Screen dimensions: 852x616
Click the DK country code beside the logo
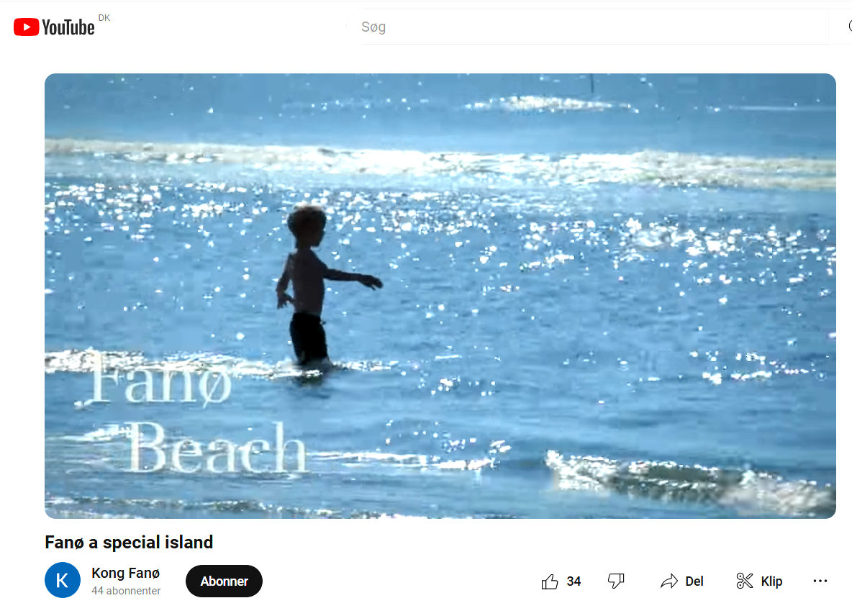tap(104, 18)
